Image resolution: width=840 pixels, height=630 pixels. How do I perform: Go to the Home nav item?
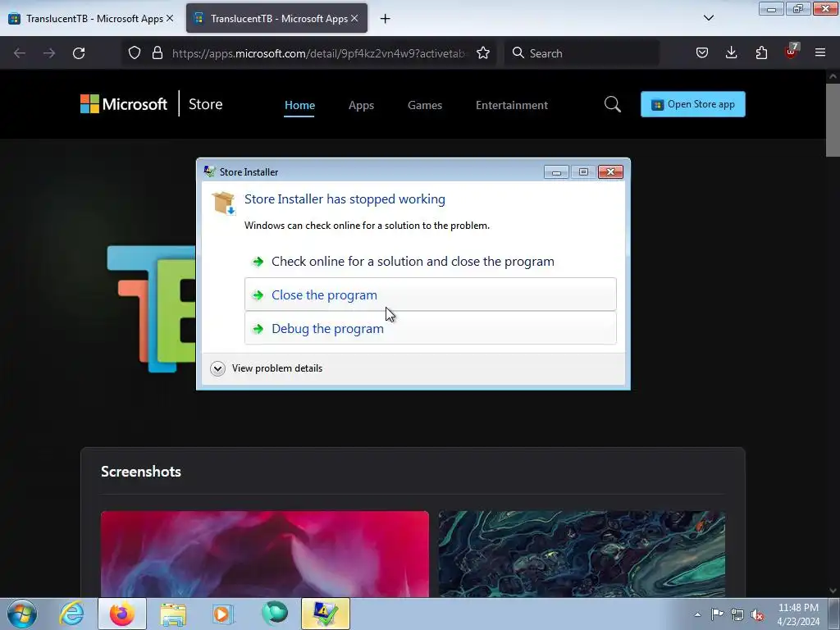[x=299, y=105]
